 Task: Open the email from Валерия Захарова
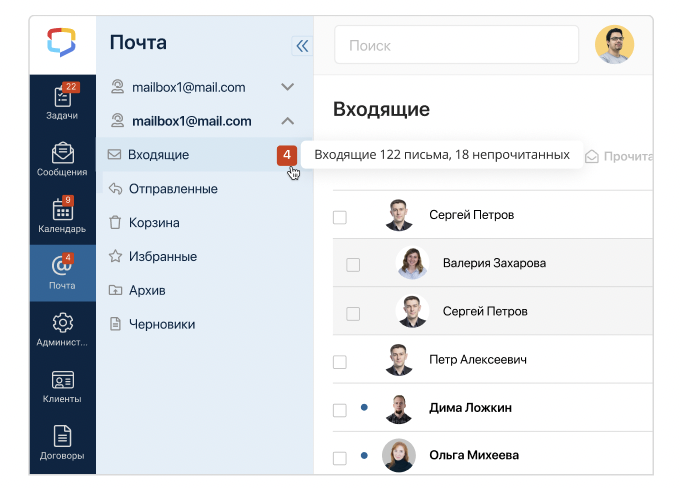click(x=493, y=263)
